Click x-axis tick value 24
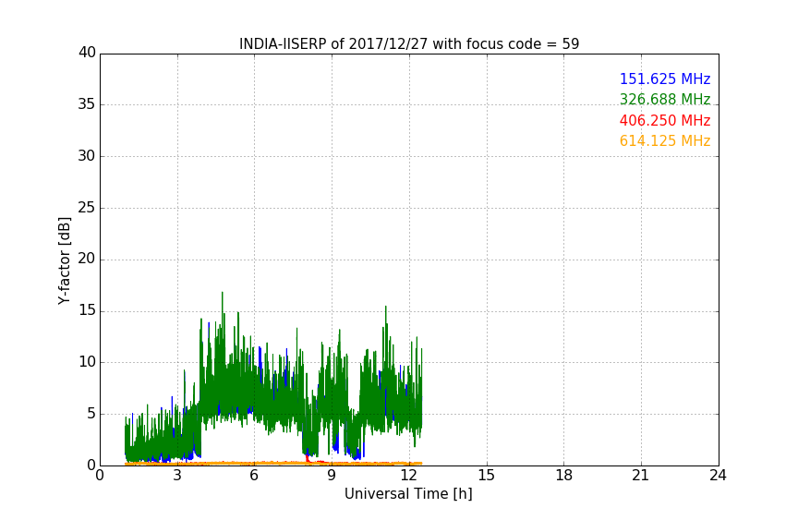Screen dimensions: 798x532 click(718, 476)
